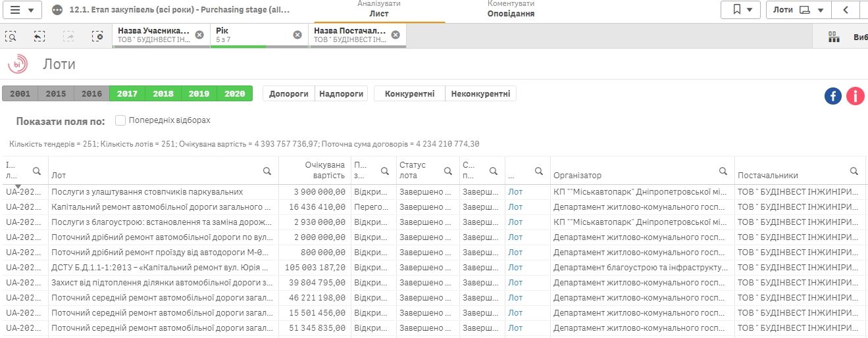Filter by Конкурентні

coord(409,94)
